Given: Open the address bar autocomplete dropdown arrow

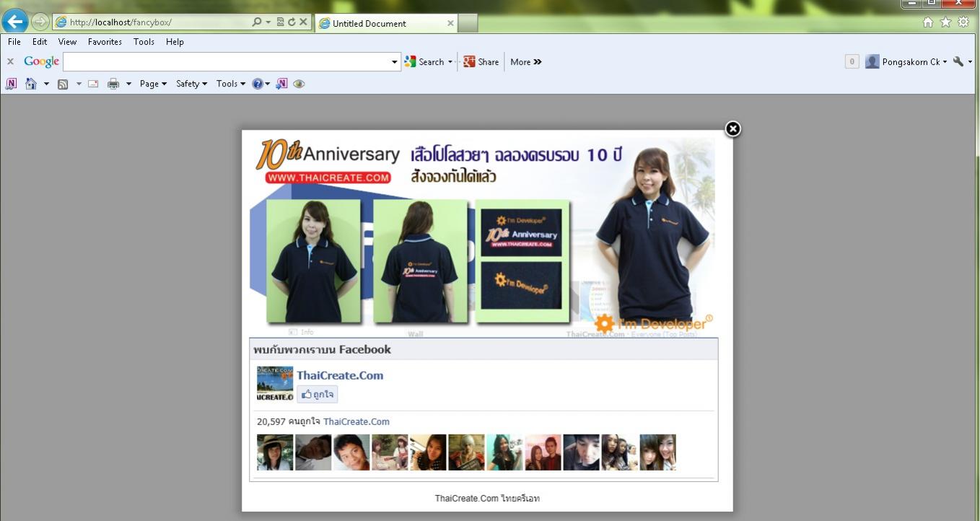Looking at the screenshot, I should (x=268, y=22).
